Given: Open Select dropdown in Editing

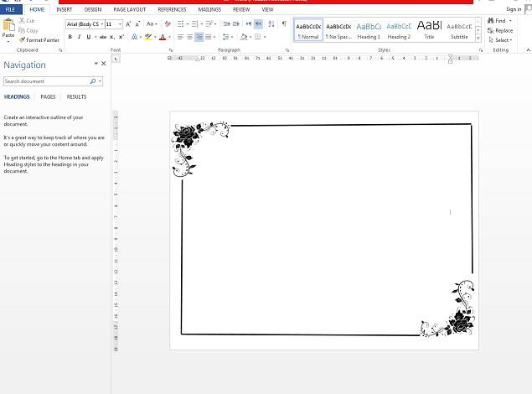Looking at the screenshot, I should 500,40.
